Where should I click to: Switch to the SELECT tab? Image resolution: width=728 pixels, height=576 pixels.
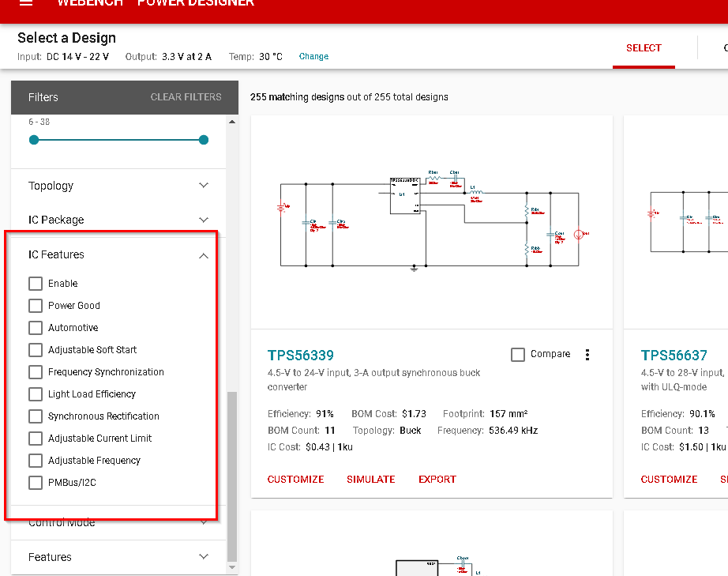click(x=643, y=47)
